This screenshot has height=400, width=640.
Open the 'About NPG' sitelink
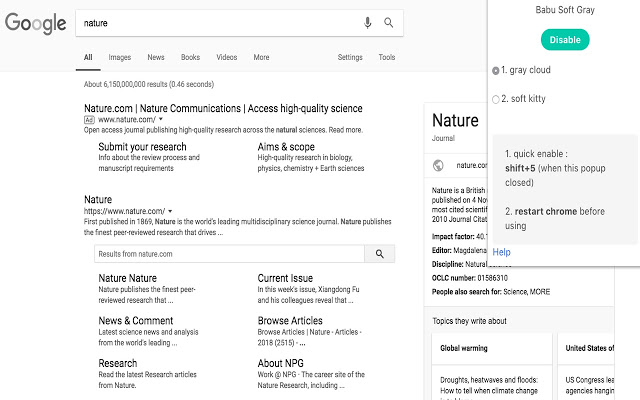coord(280,363)
